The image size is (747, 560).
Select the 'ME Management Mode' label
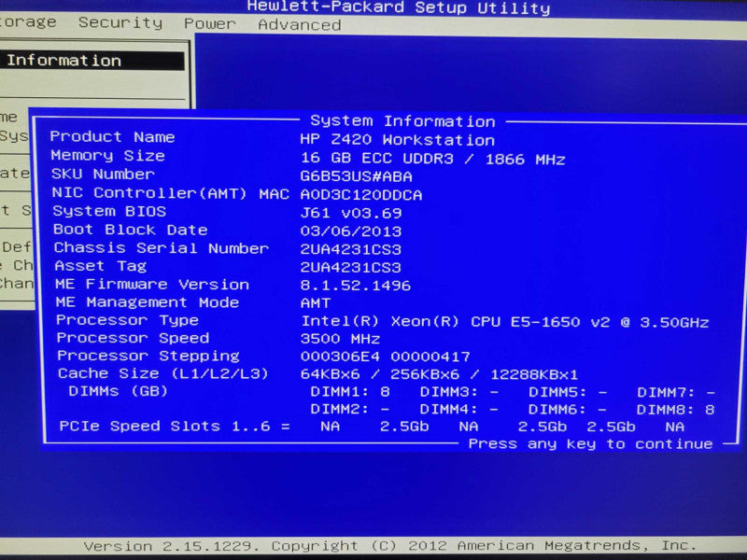(x=148, y=302)
